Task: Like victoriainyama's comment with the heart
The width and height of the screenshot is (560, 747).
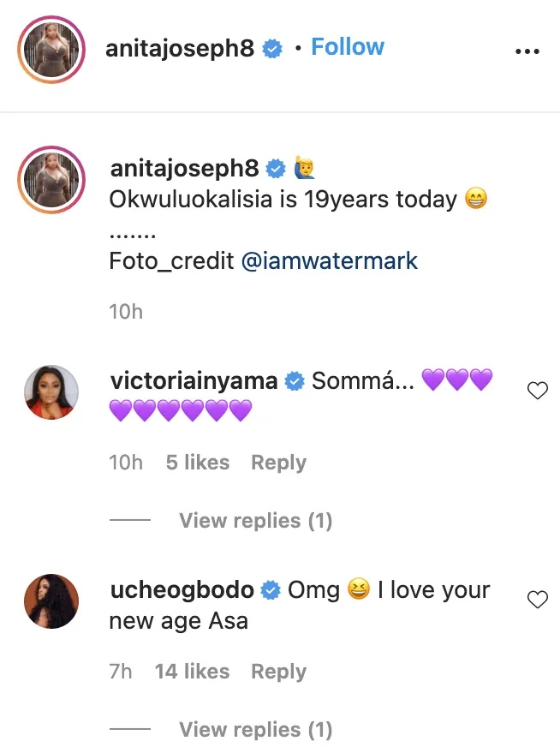Action: click(x=537, y=391)
